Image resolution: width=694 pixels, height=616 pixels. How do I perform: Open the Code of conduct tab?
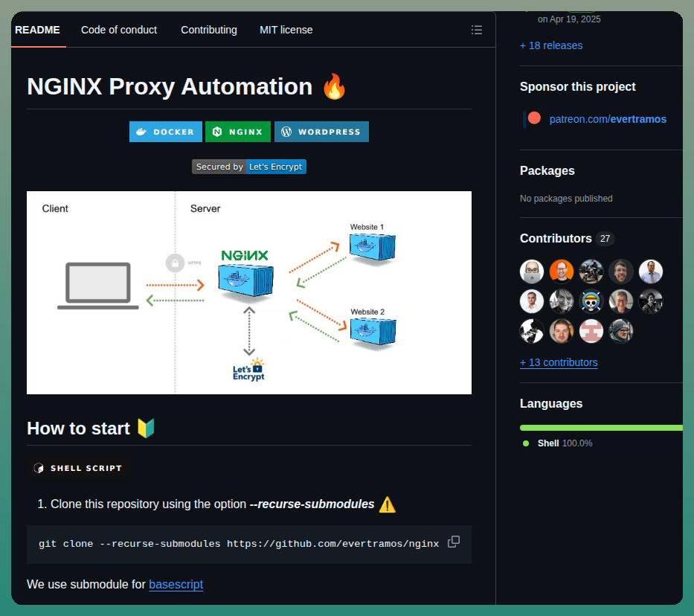pos(119,30)
